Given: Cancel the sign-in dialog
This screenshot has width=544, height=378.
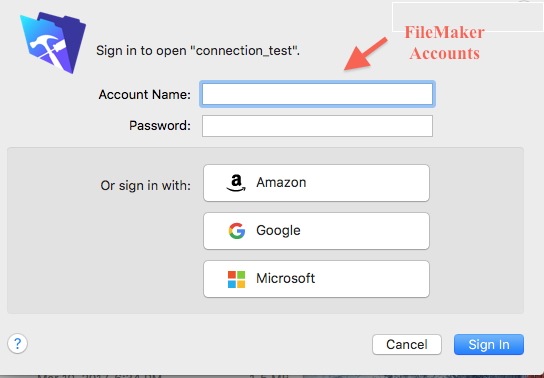Looking at the screenshot, I should coord(407,344).
